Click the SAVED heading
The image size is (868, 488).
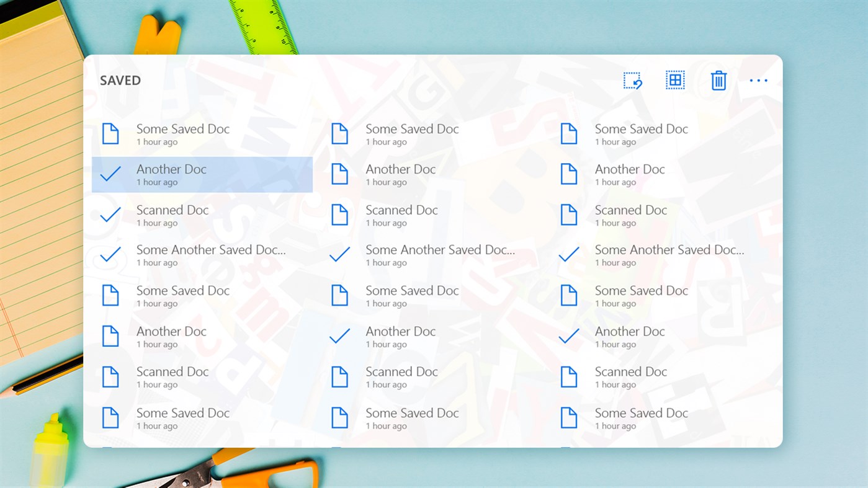120,80
